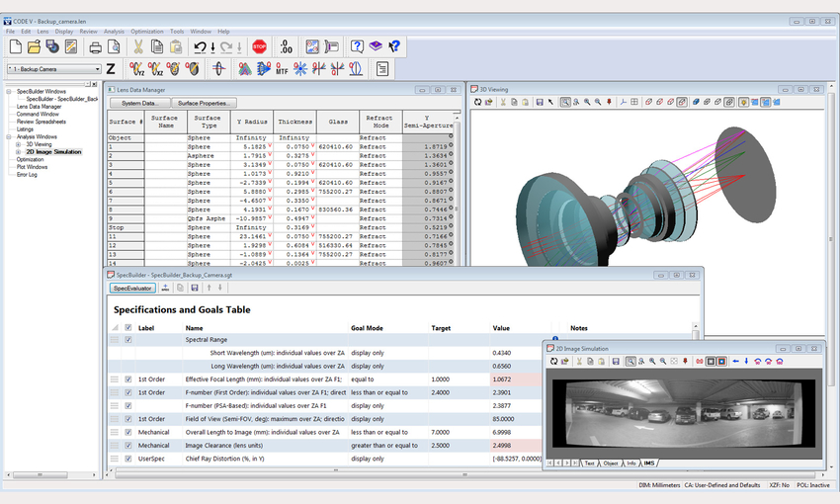840x504 pixels.
Task: Click the Surface Properties... button
Action: (203, 103)
